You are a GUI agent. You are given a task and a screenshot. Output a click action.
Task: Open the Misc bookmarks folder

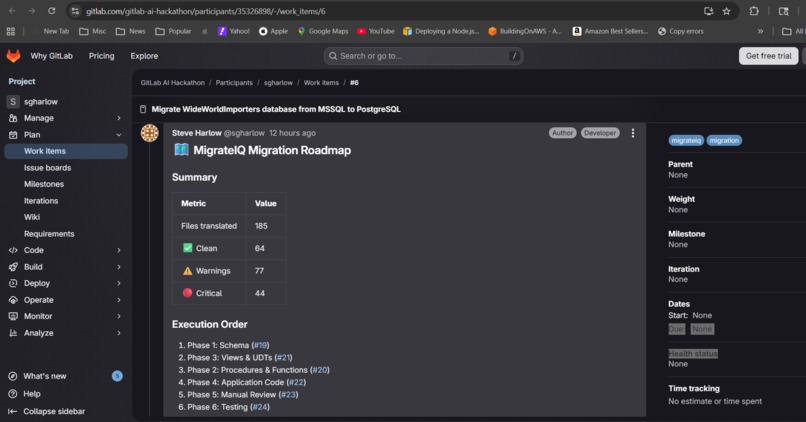pyautogui.click(x=93, y=31)
